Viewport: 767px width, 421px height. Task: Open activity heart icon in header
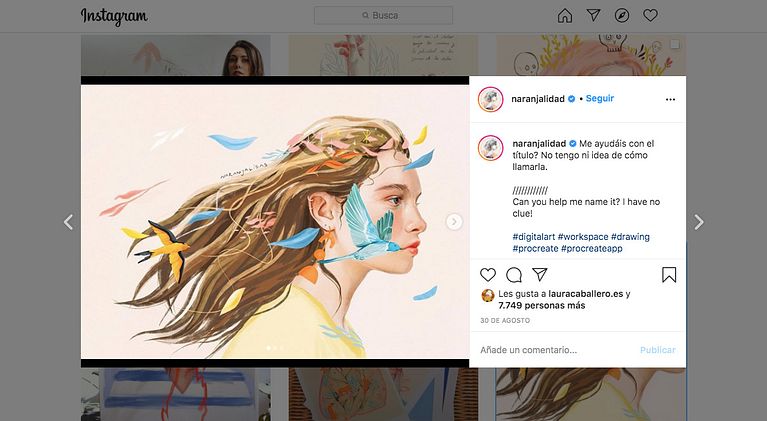pos(650,16)
